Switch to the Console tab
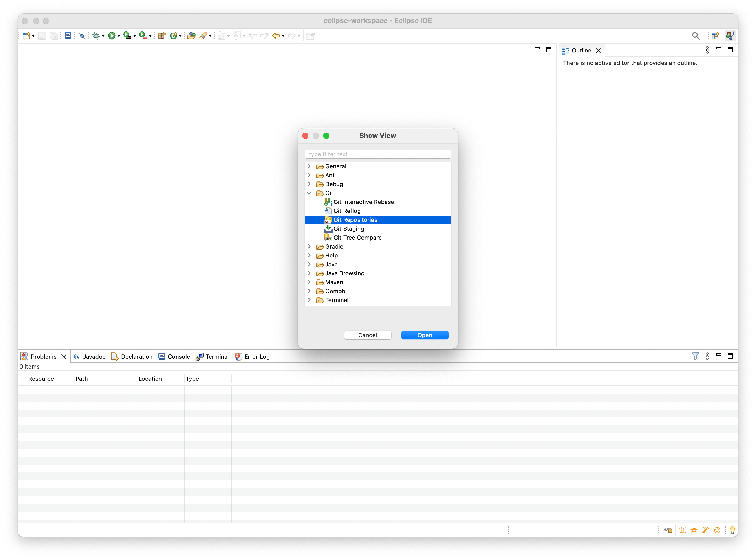The height and width of the screenshot is (559, 756). tap(174, 357)
